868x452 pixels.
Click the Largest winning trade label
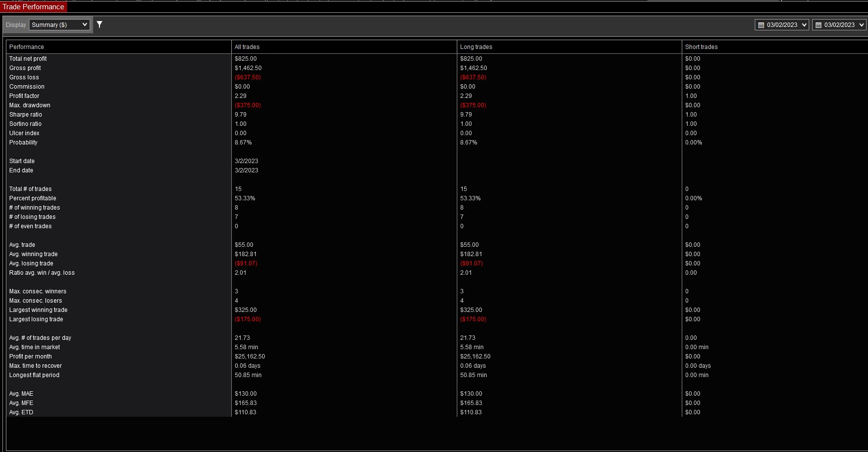[x=38, y=310]
